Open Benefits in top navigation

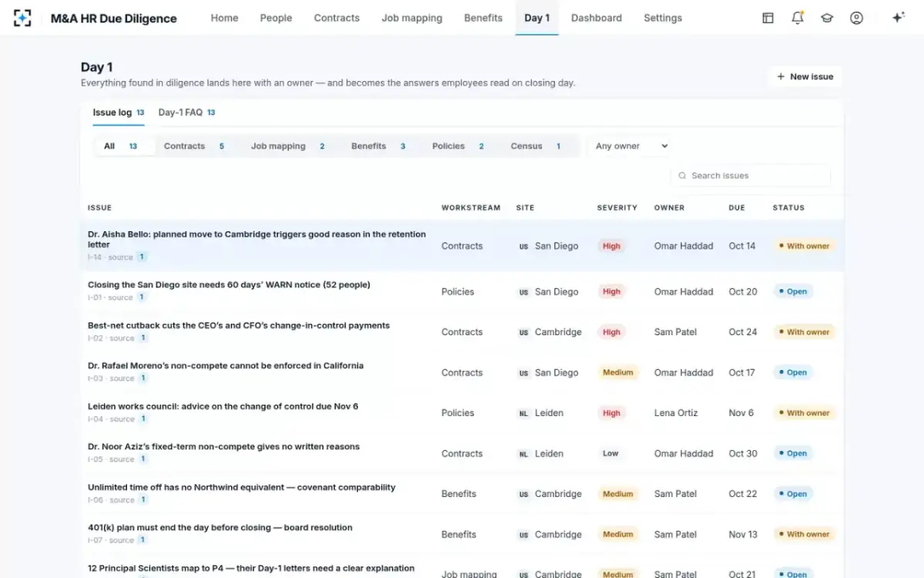click(x=483, y=18)
